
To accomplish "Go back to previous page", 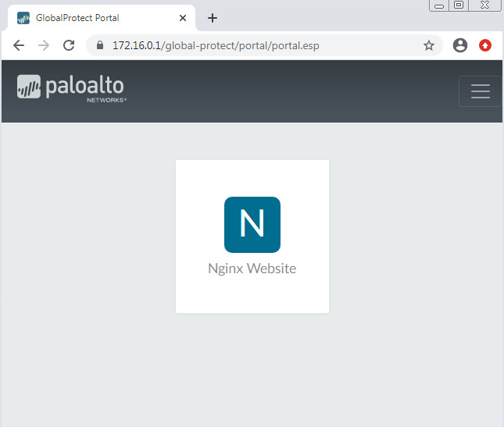I will tap(19, 45).
